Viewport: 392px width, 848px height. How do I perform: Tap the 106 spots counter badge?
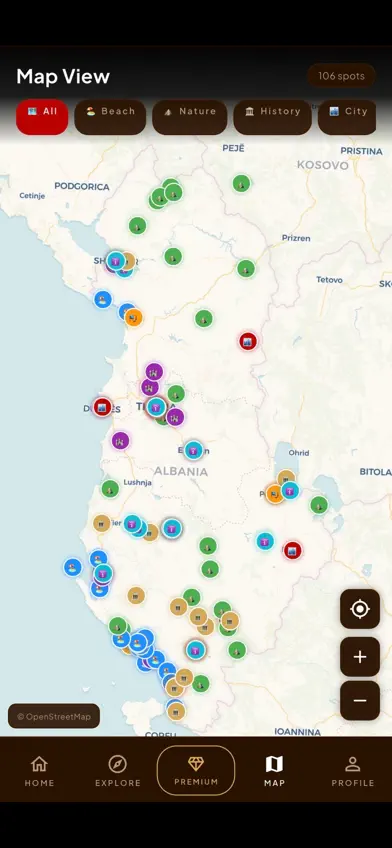pyautogui.click(x=341, y=76)
